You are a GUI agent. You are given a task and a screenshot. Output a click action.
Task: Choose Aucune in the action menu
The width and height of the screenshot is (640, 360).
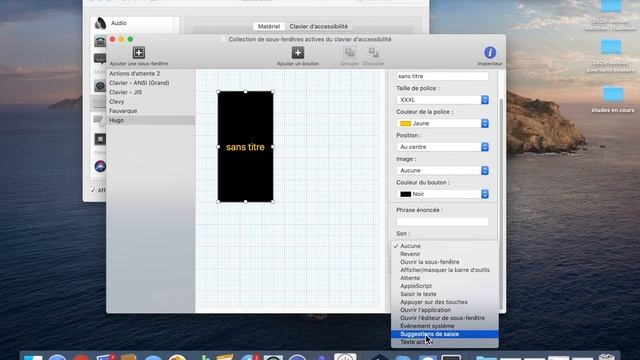click(x=445, y=246)
